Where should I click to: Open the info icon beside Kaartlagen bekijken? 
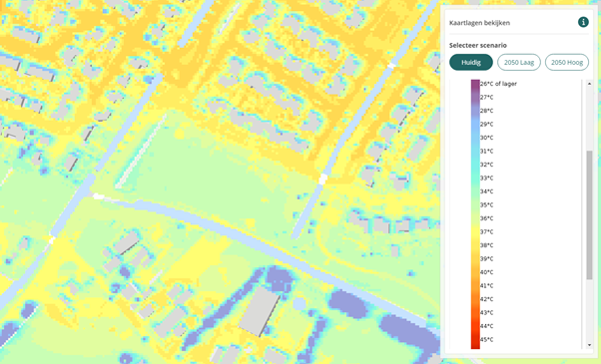click(x=583, y=22)
